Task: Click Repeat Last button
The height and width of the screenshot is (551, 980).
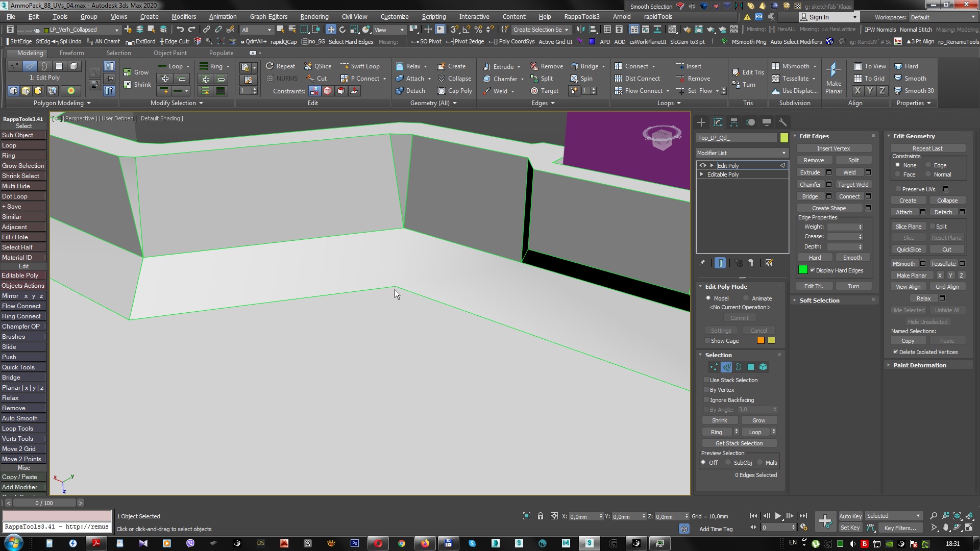Action: point(927,148)
